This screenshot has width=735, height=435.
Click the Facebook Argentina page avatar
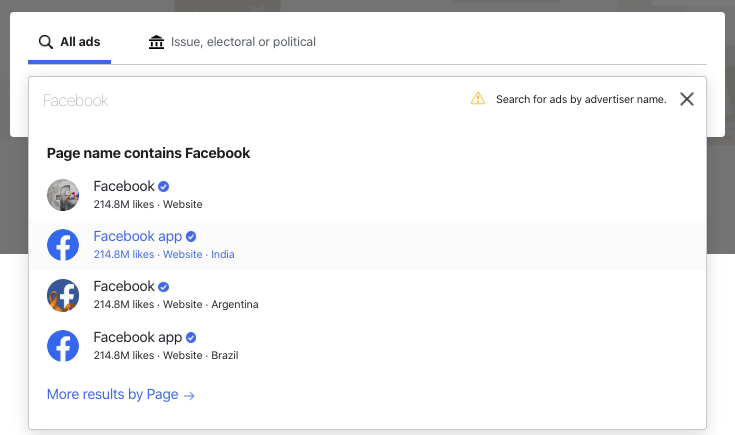pos(63,295)
